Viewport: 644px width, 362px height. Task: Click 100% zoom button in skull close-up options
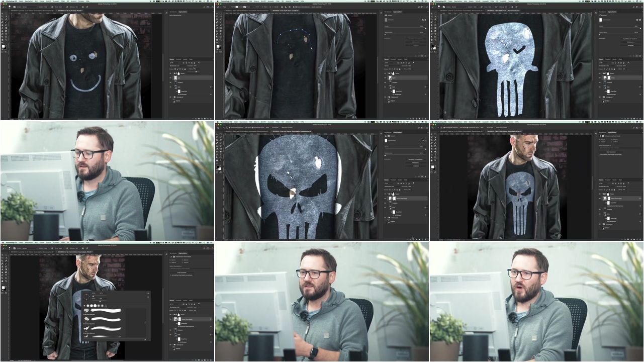[267, 128]
